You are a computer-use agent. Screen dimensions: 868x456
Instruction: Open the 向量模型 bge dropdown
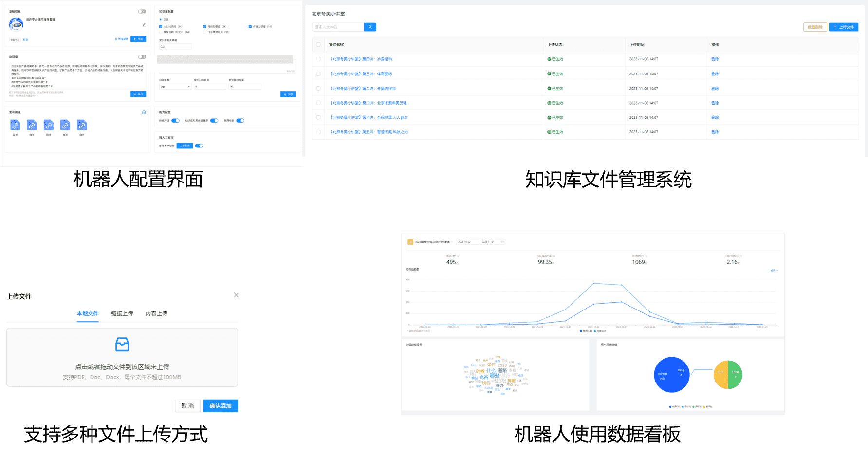[175, 87]
